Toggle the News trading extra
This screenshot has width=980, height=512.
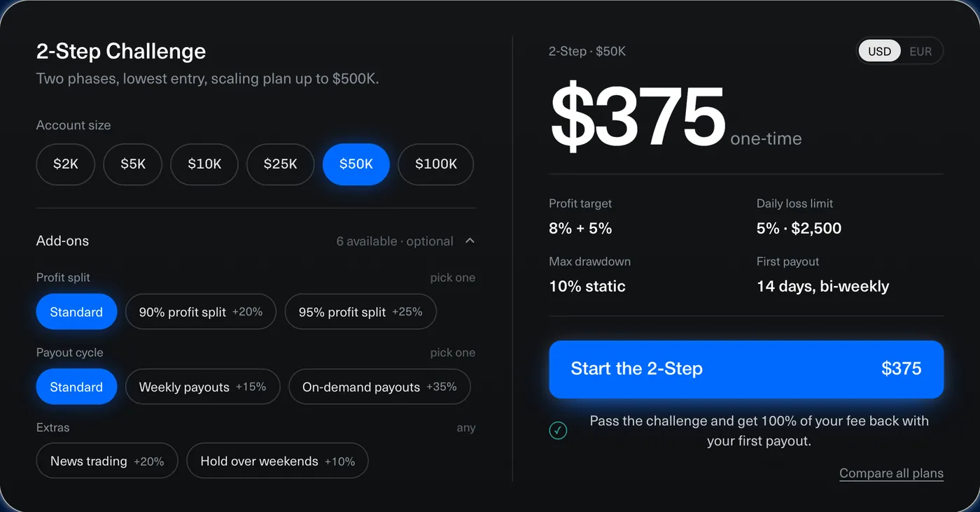pos(107,461)
